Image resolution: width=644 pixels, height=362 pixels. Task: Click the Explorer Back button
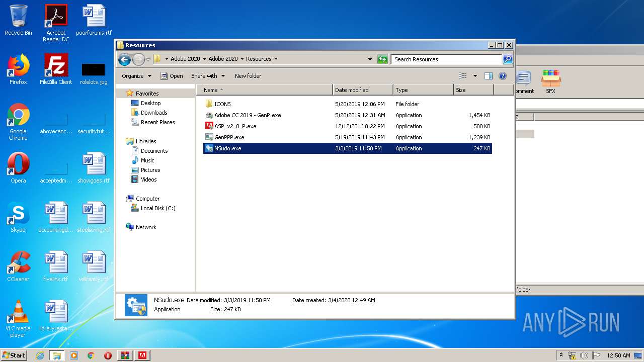pyautogui.click(x=124, y=59)
